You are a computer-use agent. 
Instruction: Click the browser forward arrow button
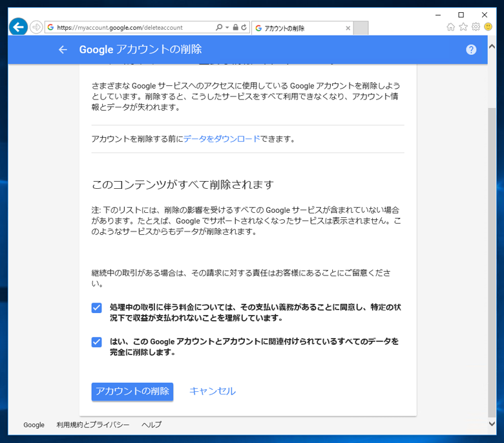click(36, 27)
